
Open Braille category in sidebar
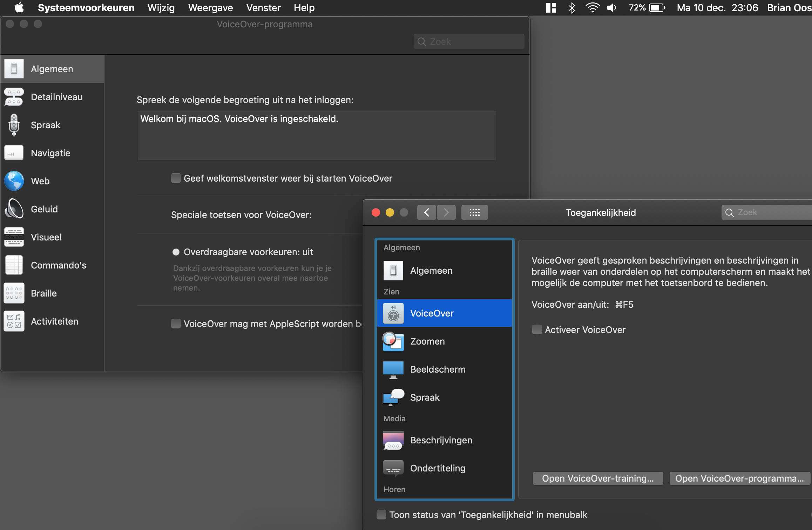52,293
